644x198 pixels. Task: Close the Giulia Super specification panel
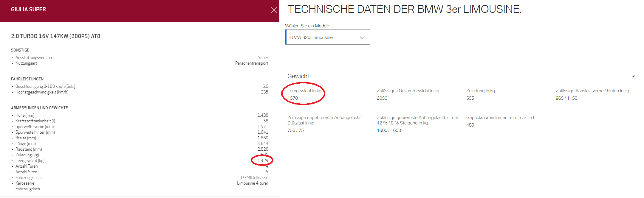tap(274, 10)
